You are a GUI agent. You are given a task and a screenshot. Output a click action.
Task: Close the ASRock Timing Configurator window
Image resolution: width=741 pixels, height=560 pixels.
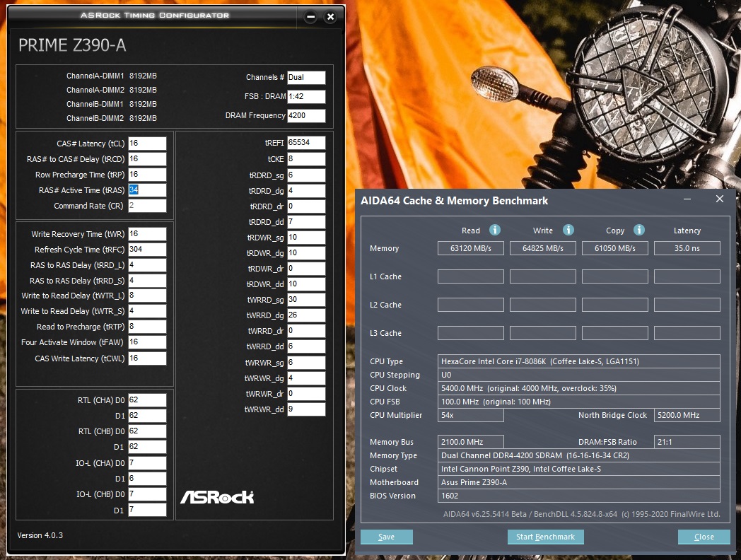pyautogui.click(x=330, y=17)
